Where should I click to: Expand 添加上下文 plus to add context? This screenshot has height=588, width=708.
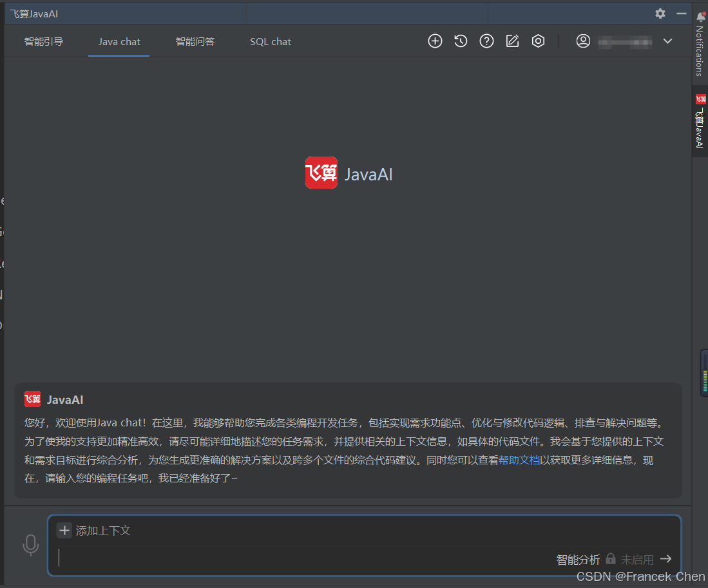coord(64,530)
